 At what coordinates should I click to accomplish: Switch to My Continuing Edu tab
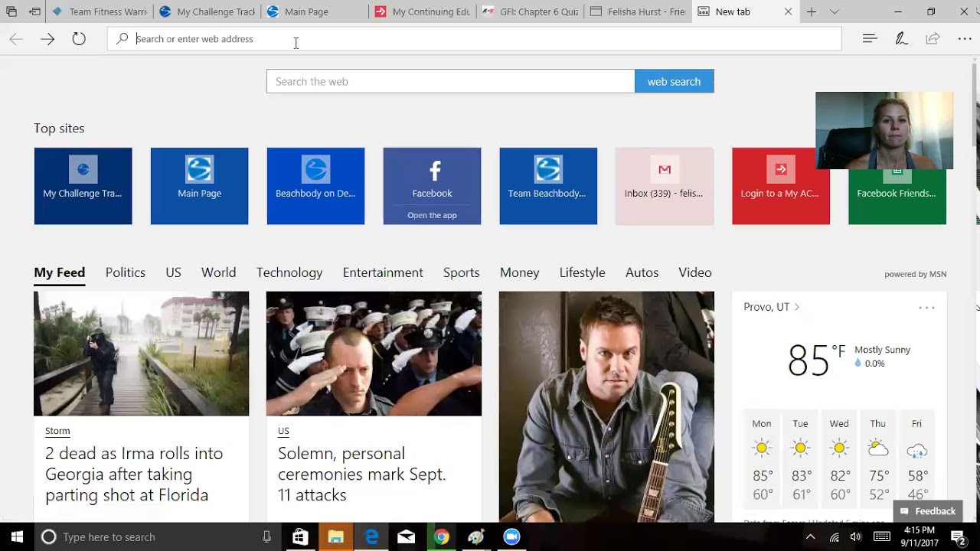click(x=423, y=11)
